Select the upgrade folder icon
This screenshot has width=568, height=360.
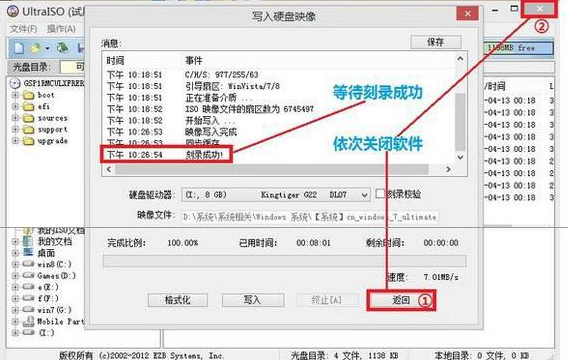click(28, 141)
